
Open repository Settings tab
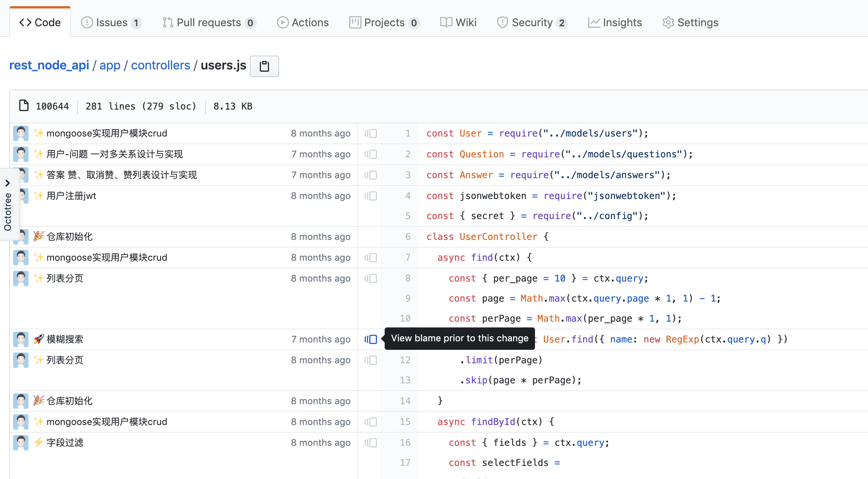(690, 22)
